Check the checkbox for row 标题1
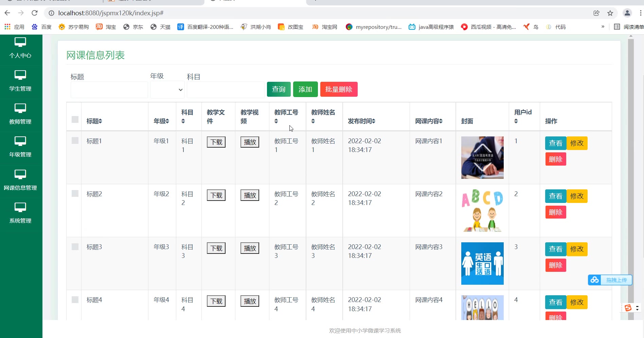The height and width of the screenshot is (338, 644). (x=75, y=140)
